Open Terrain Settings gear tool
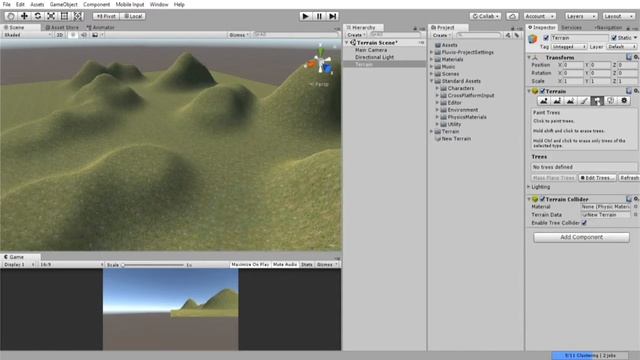Screen dimensions: 640x360 click(x=624, y=101)
